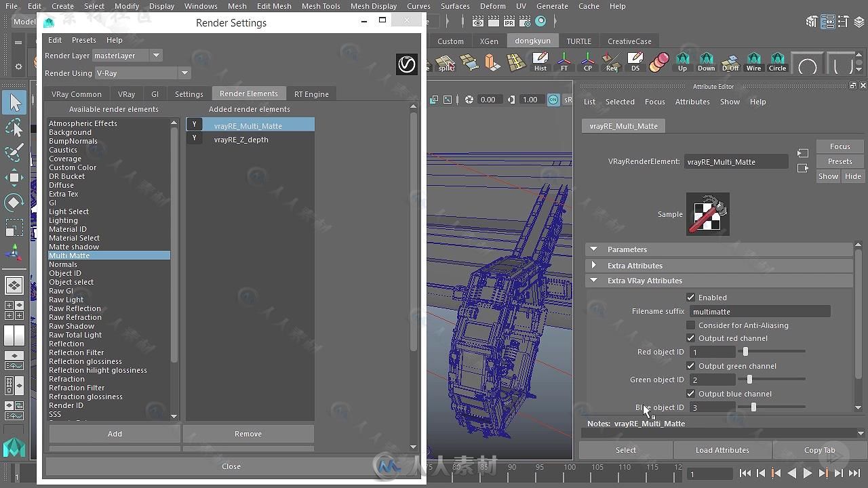The width and height of the screenshot is (868, 488).
Task: Click the Remove button
Action: (248, 434)
